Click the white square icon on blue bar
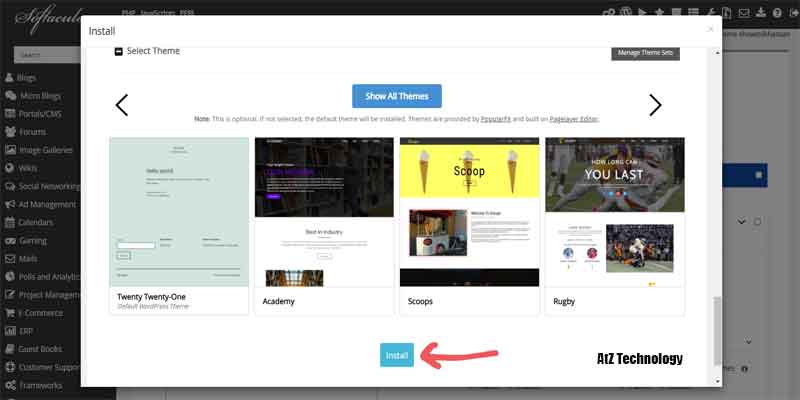Image resolution: width=800 pixels, height=400 pixels. 759,175
